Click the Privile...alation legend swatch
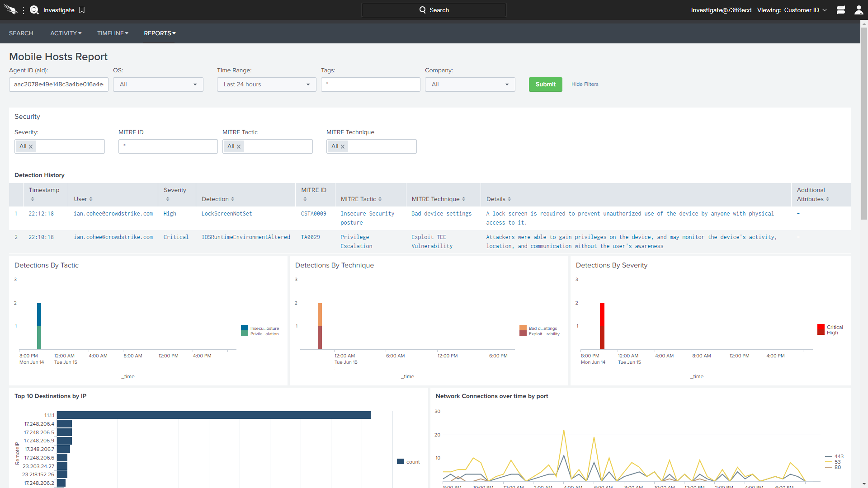The width and height of the screenshot is (868, 488). pos(245,333)
